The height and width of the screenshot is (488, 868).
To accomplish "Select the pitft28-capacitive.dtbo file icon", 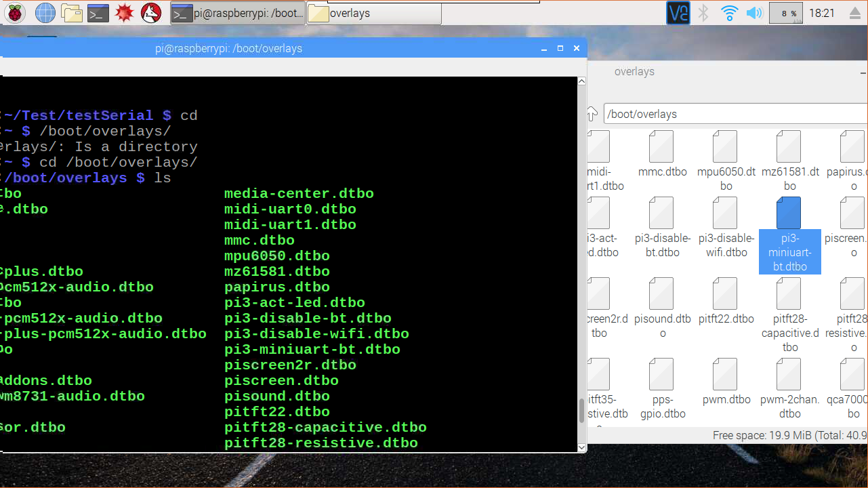I will click(x=789, y=293).
